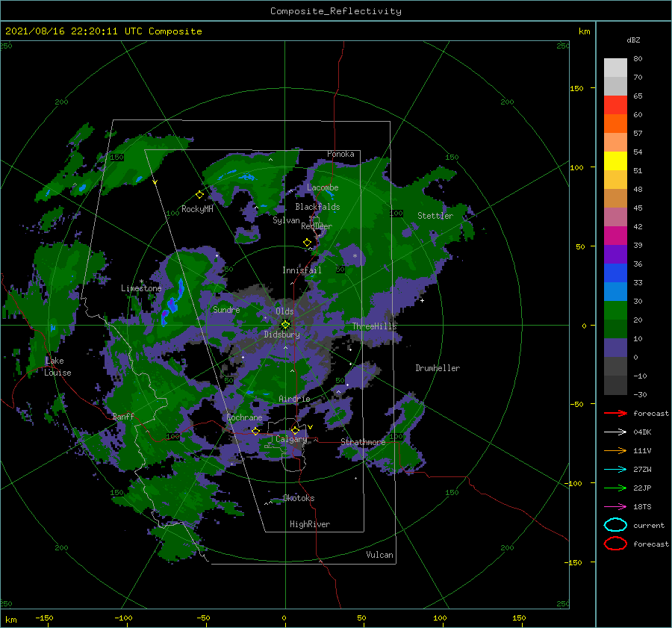Click the Airdrie label
This screenshot has width=672, height=628.
[x=294, y=399]
